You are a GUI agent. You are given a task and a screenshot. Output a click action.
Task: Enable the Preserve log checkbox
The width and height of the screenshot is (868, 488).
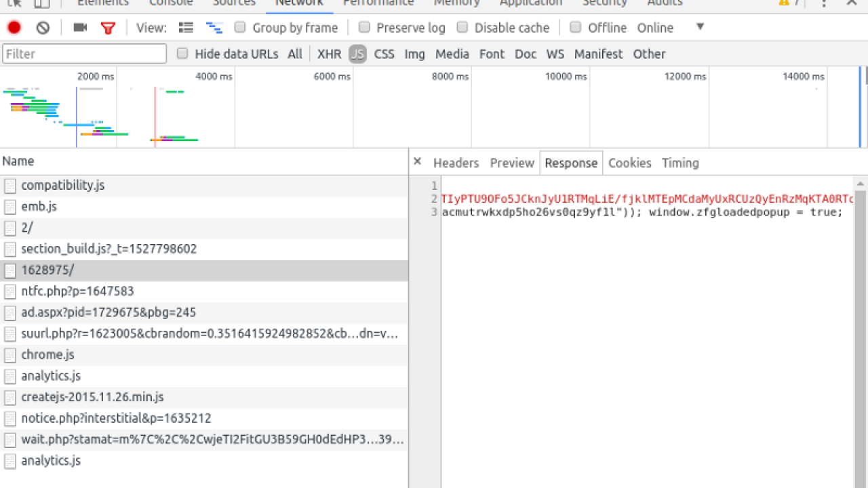click(x=364, y=28)
